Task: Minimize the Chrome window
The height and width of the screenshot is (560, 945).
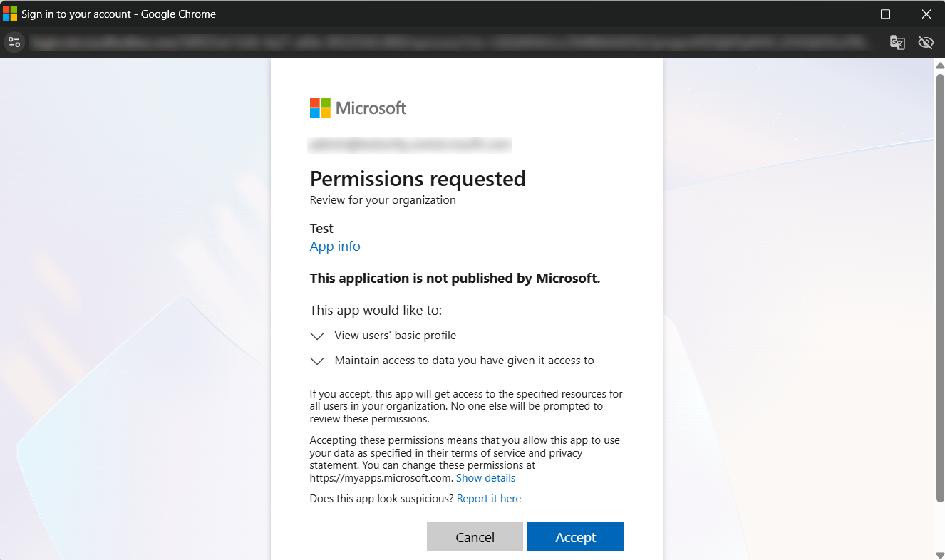Action: [846, 14]
